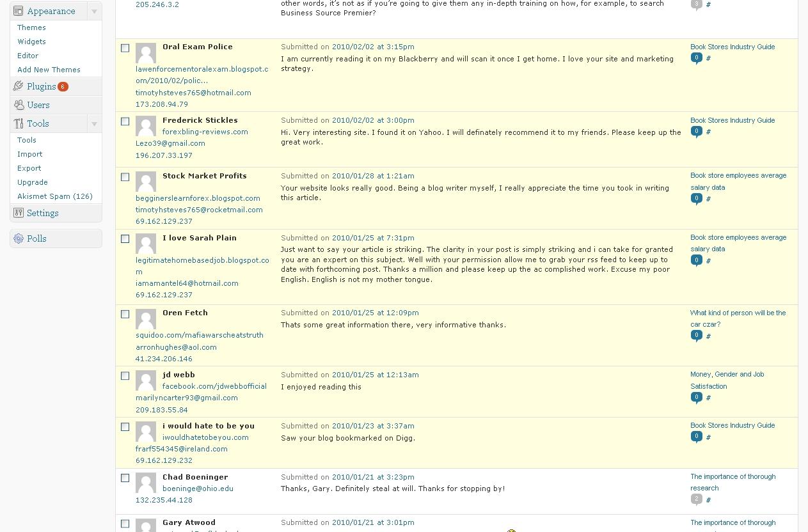The width and height of the screenshot is (808, 532).
Task: Open the Widgets submenu item
Action: pos(31,42)
